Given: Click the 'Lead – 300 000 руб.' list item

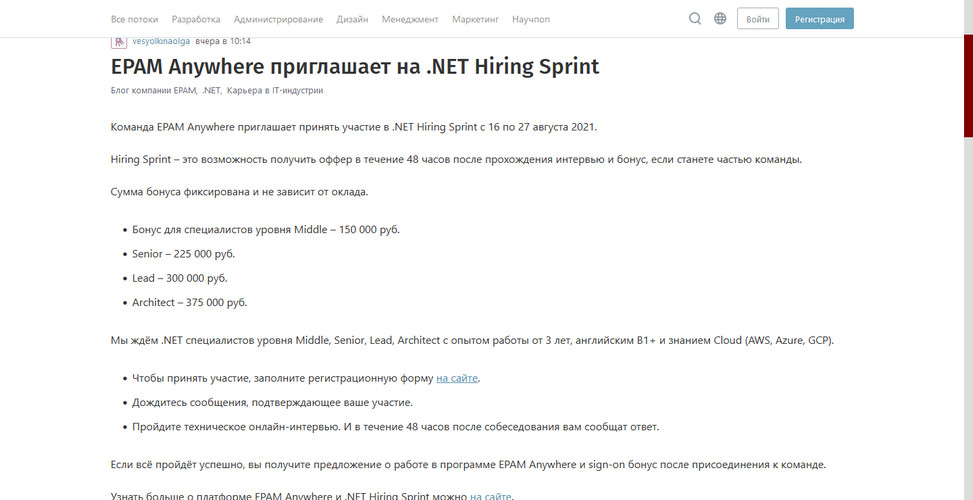Looking at the screenshot, I should point(180,279).
